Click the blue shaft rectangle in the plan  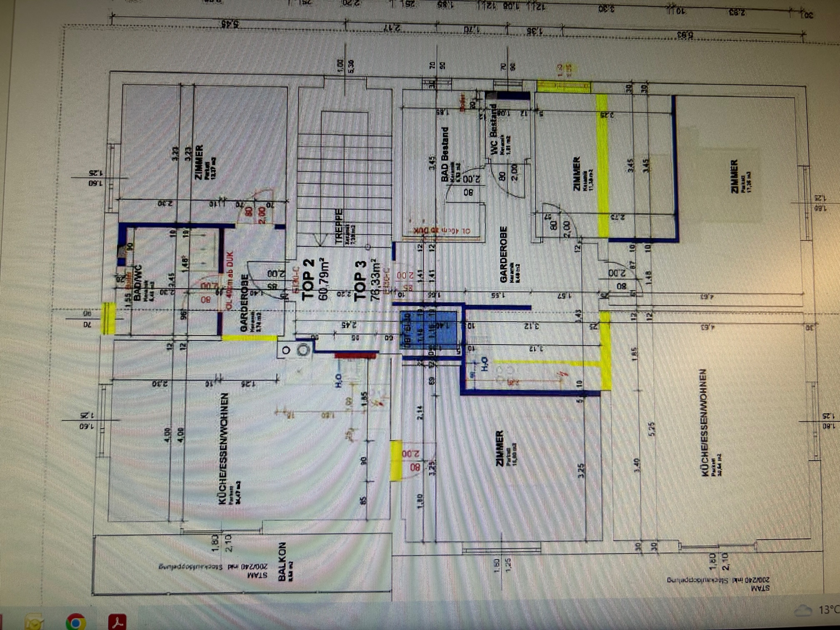(428, 330)
